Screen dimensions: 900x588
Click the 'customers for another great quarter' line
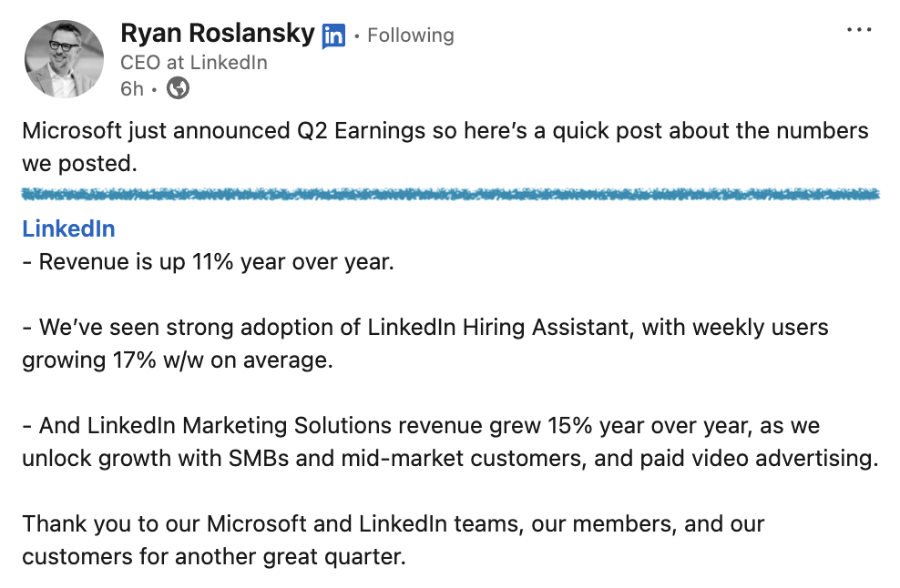click(213, 556)
